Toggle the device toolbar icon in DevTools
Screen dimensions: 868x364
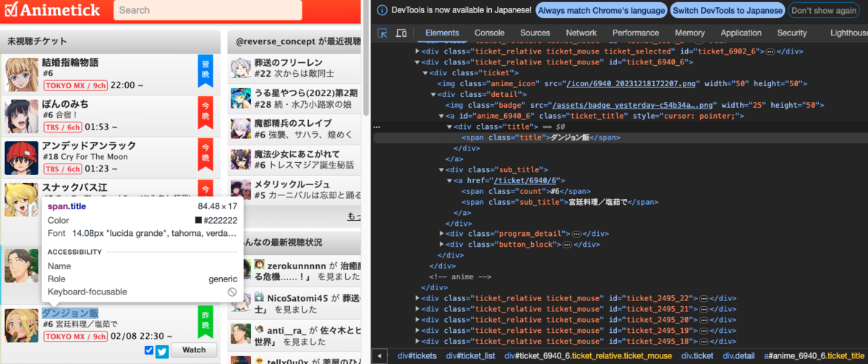(x=401, y=33)
